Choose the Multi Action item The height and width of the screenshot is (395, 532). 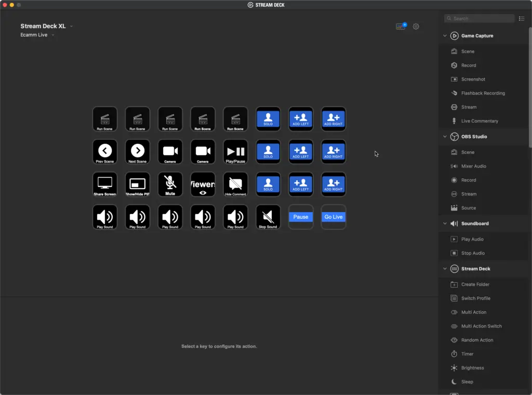(x=484, y=312)
